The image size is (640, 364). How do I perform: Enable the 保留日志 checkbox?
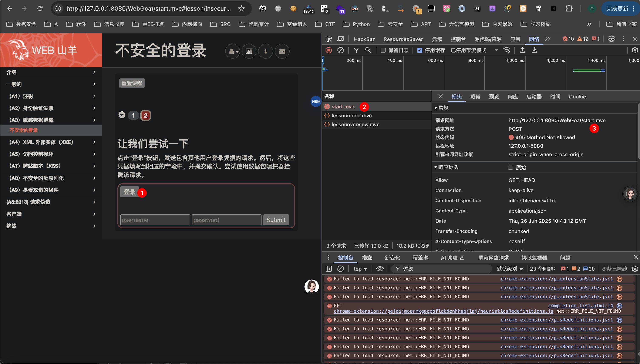coord(383,50)
